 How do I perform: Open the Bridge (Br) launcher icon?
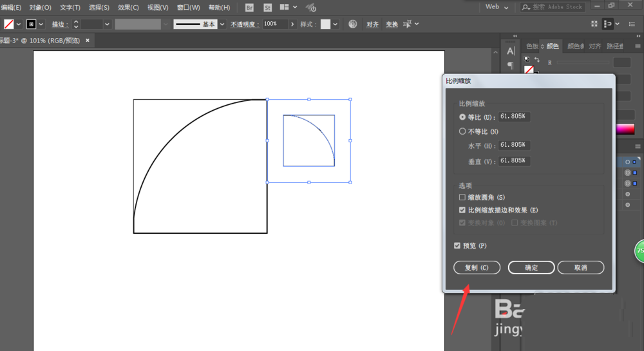249,7
